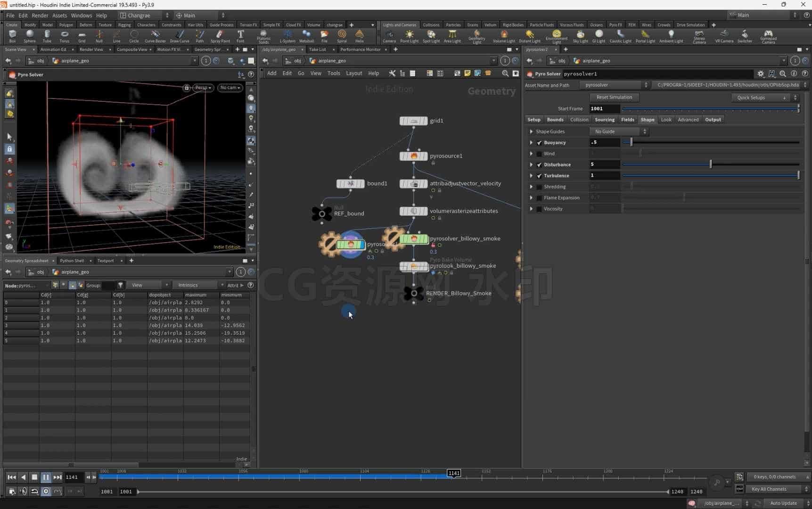Open the No Guide dropdown
This screenshot has height=509, width=812.
pyautogui.click(x=619, y=132)
